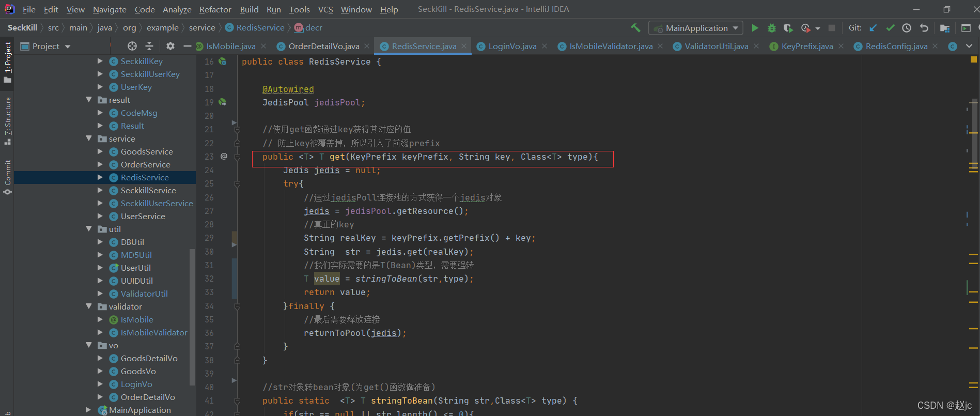Click the Collapse All icon in Project panel
The image size is (980, 416).
[149, 46]
